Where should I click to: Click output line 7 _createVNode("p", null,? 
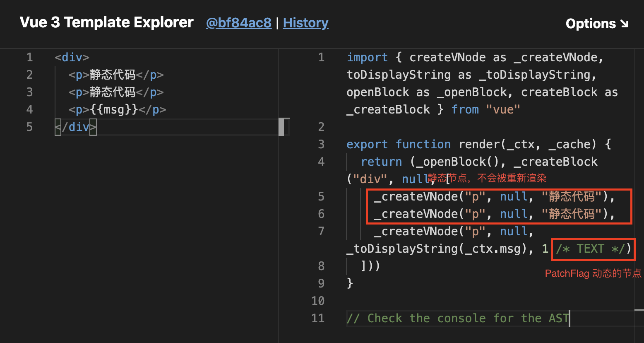click(454, 231)
